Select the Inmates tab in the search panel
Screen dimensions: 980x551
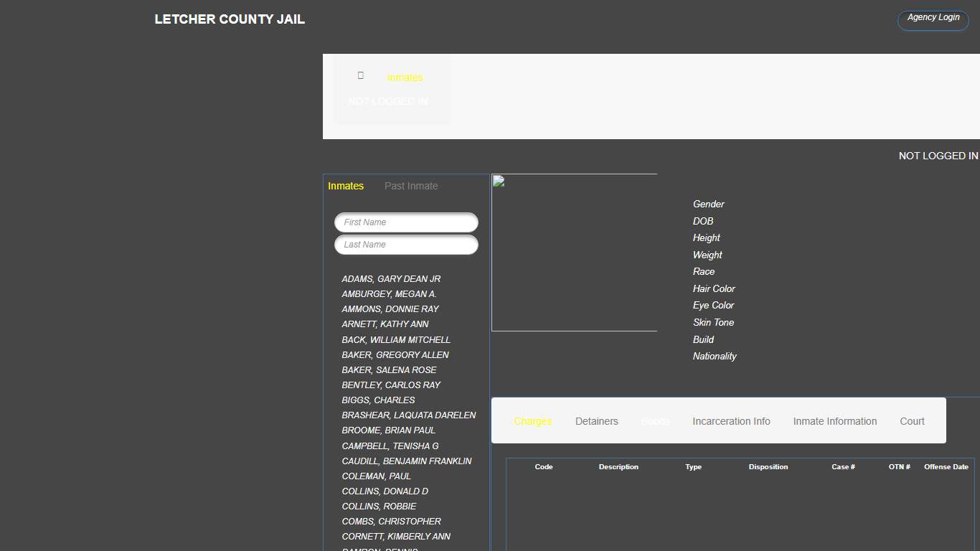tap(346, 185)
